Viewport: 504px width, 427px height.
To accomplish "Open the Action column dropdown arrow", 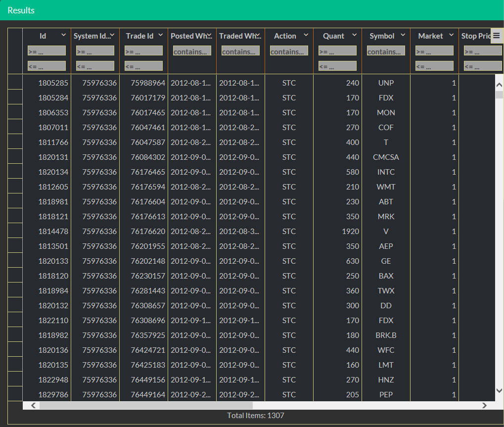I will pyautogui.click(x=306, y=35).
